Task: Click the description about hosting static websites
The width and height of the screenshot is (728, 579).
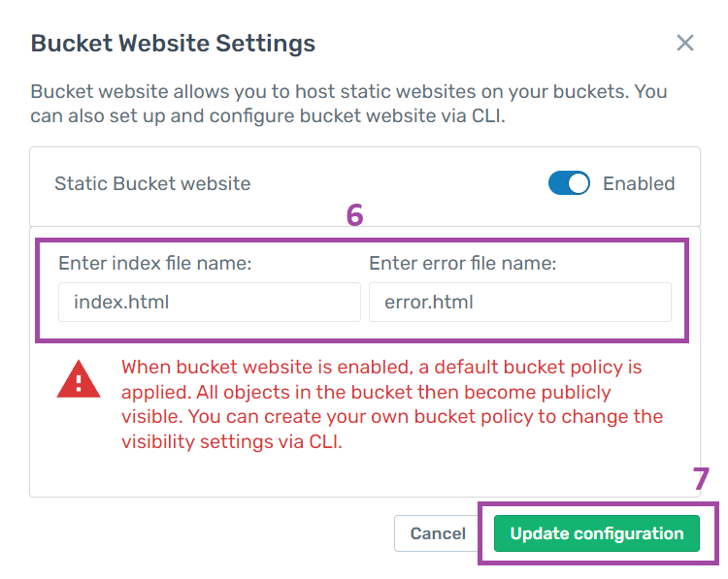Action: pos(348,104)
